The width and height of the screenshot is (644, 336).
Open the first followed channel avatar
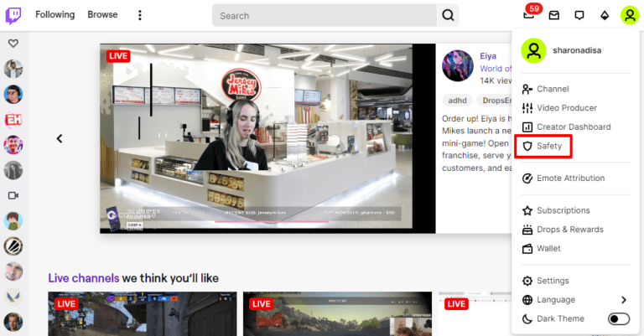pyautogui.click(x=13, y=69)
